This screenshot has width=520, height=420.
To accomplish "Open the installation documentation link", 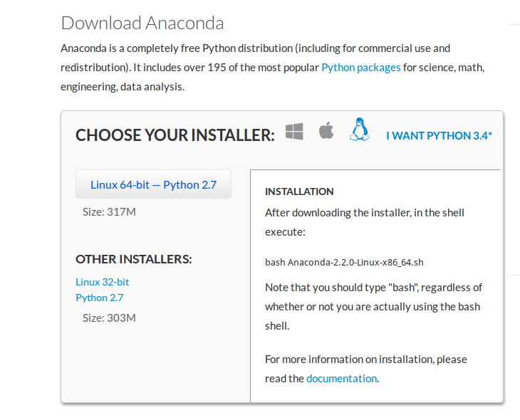I will pyautogui.click(x=342, y=378).
